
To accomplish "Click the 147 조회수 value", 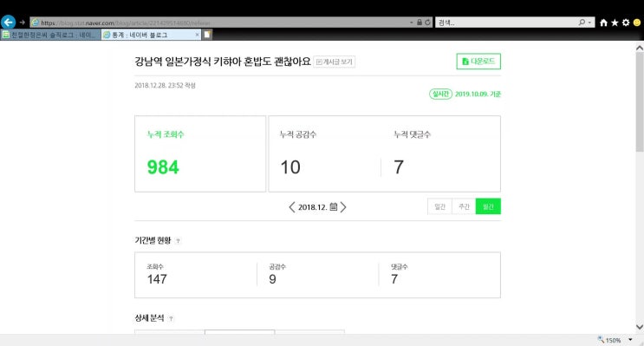I will coord(157,279).
